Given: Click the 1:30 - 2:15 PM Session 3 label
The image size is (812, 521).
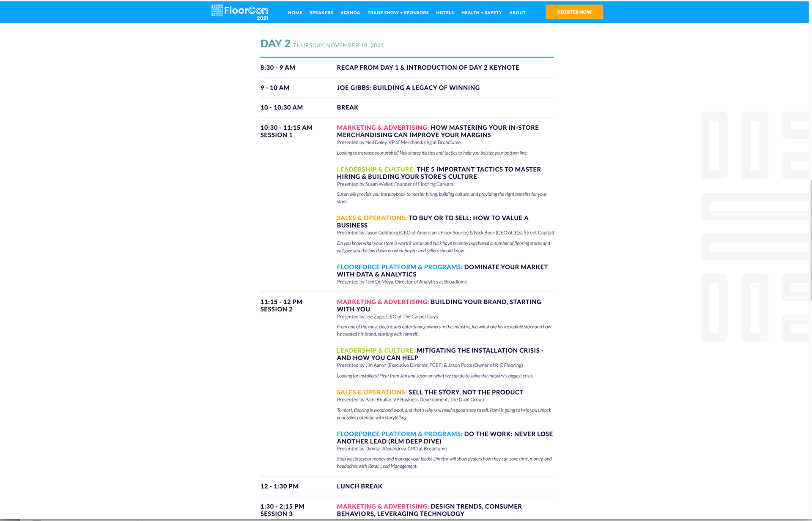Looking at the screenshot, I should click(282, 510).
